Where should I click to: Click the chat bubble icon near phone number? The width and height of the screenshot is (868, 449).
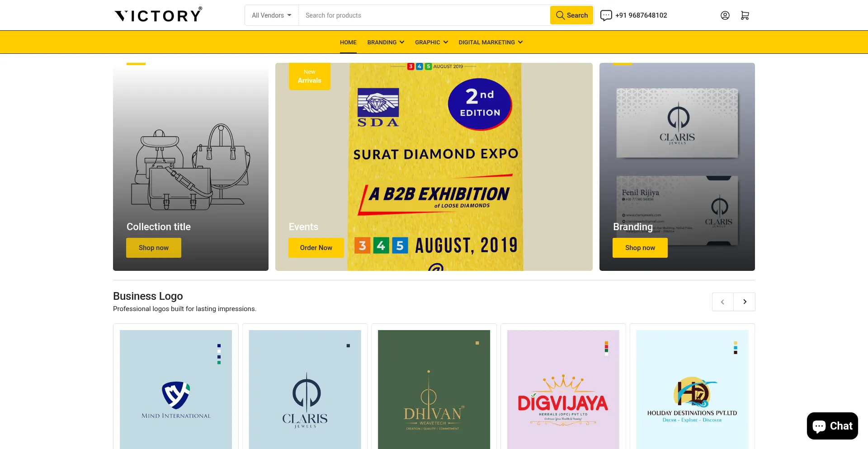pyautogui.click(x=606, y=15)
